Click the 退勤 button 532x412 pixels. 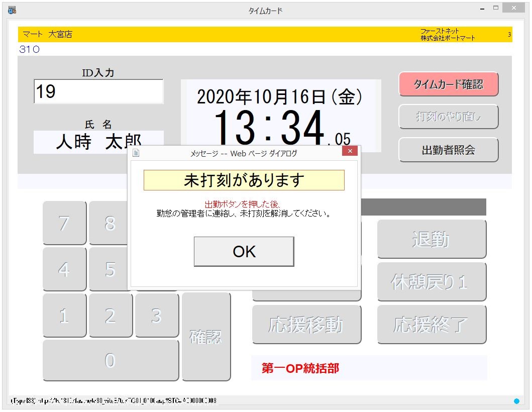coord(432,239)
